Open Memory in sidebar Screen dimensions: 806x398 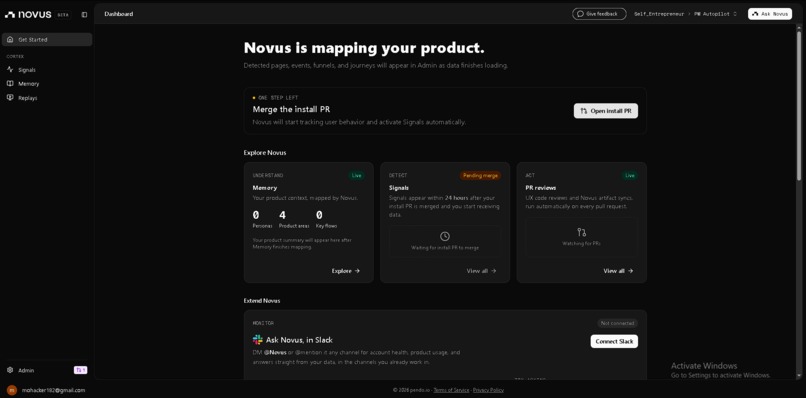point(47,83)
